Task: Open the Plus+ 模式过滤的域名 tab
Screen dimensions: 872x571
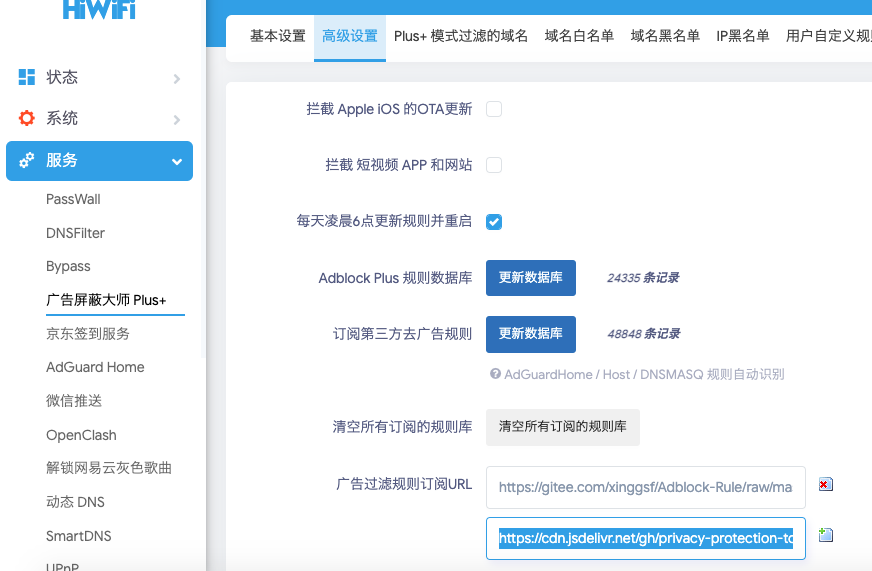Action: [x=461, y=36]
